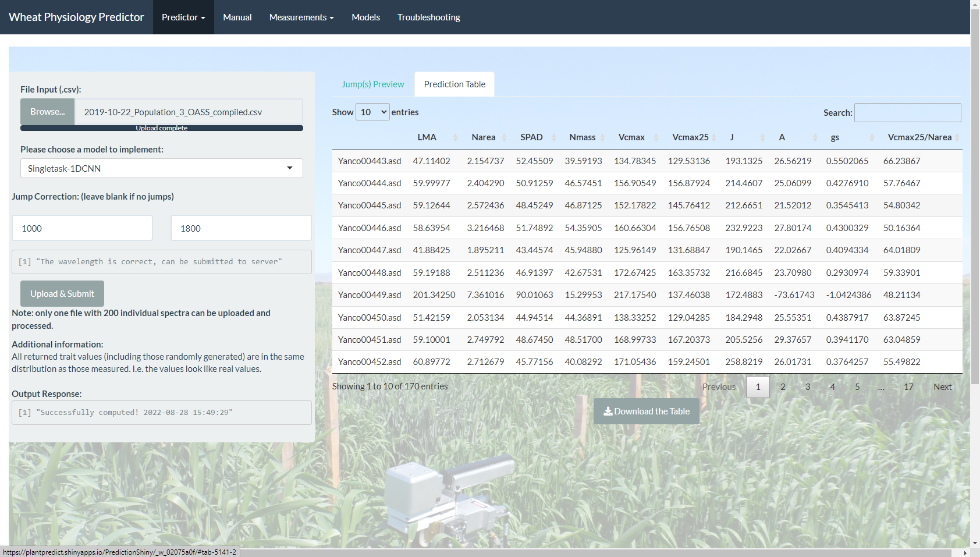Click the first jump correction field with 1000

82,228
